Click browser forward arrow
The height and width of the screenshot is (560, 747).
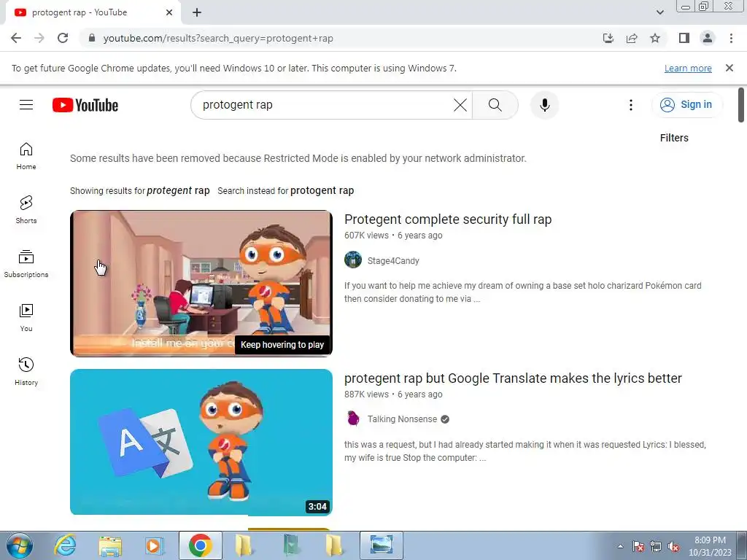[x=39, y=38]
